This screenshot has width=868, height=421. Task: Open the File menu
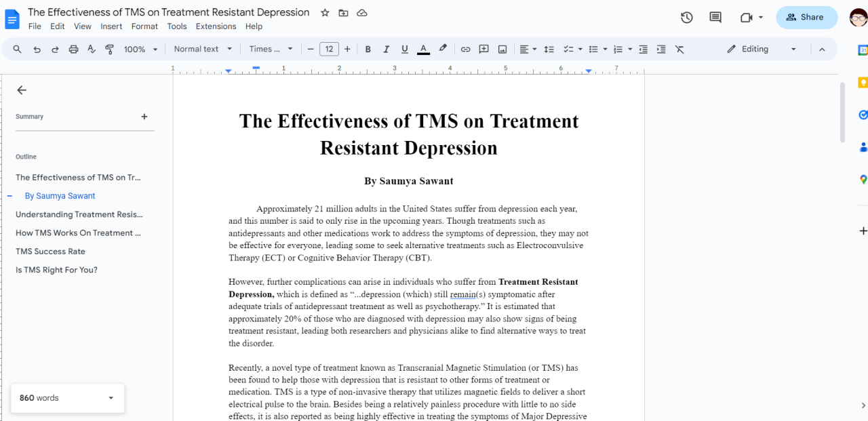35,26
